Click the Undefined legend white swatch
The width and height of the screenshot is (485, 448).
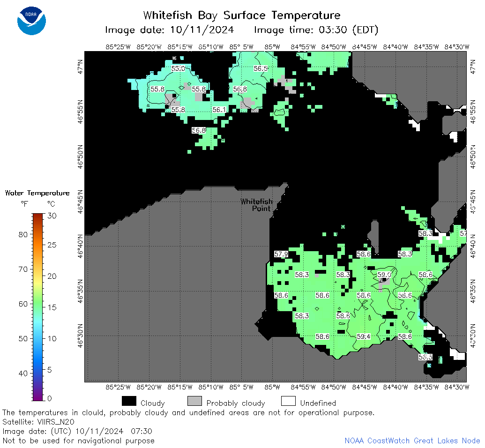[288, 401]
